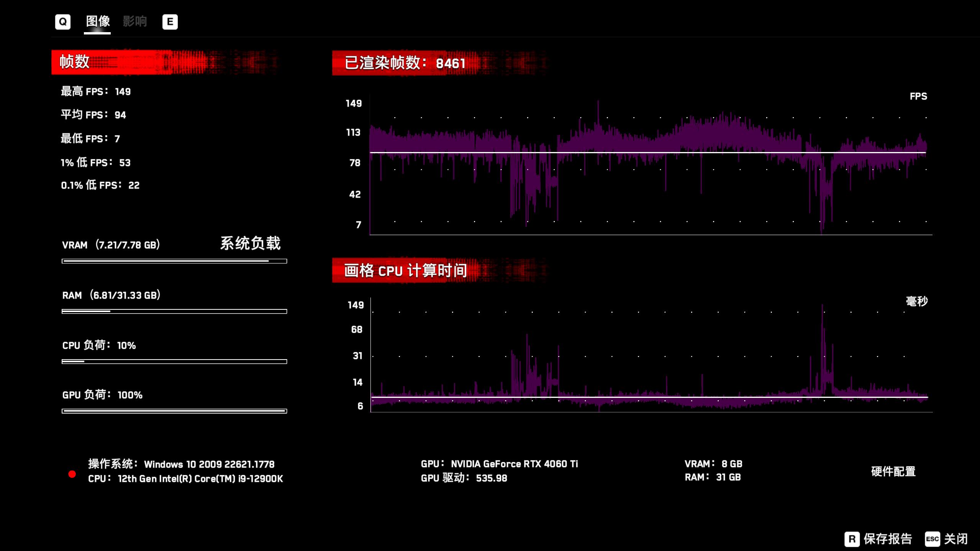Click the ESC key icon beside 关闭
The width and height of the screenshot is (980, 551).
932,539
